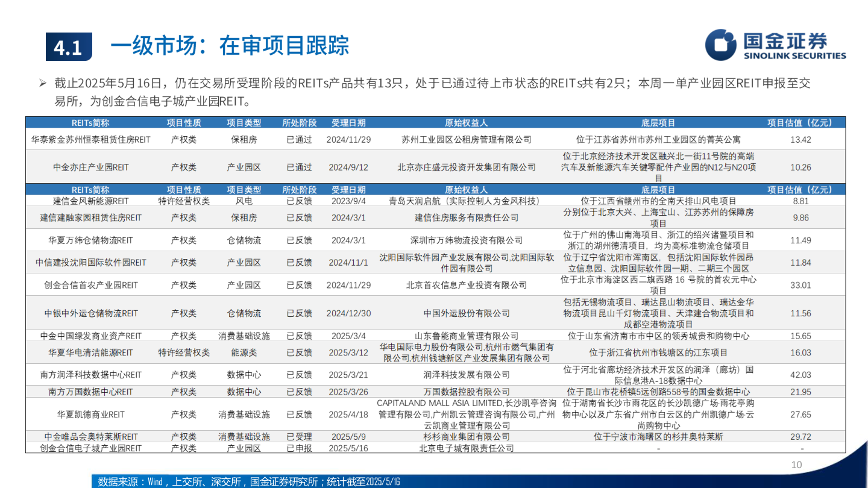This screenshot has height=488, width=868.
Task: Click the acceptance date 2025/3/21
Action: (348, 375)
